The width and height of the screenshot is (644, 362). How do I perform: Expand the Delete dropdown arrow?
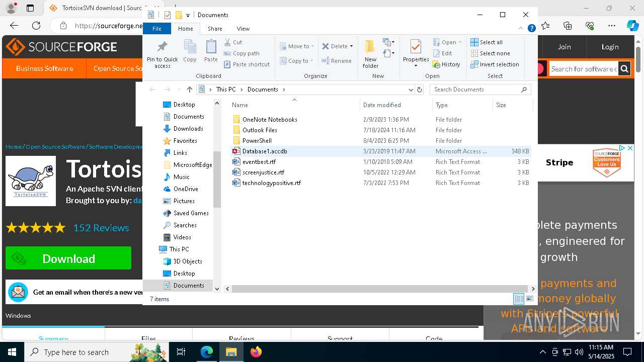pyautogui.click(x=351, y=46)
